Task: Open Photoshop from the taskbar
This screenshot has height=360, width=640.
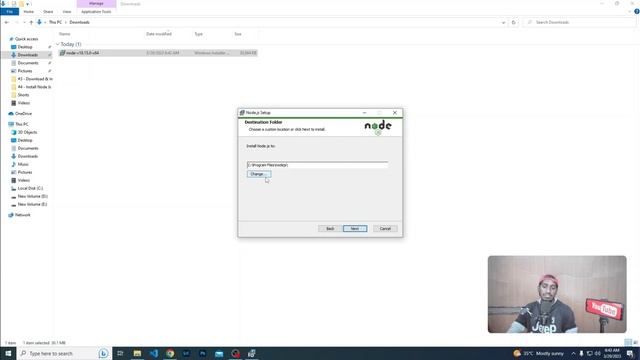Action: 202,353
